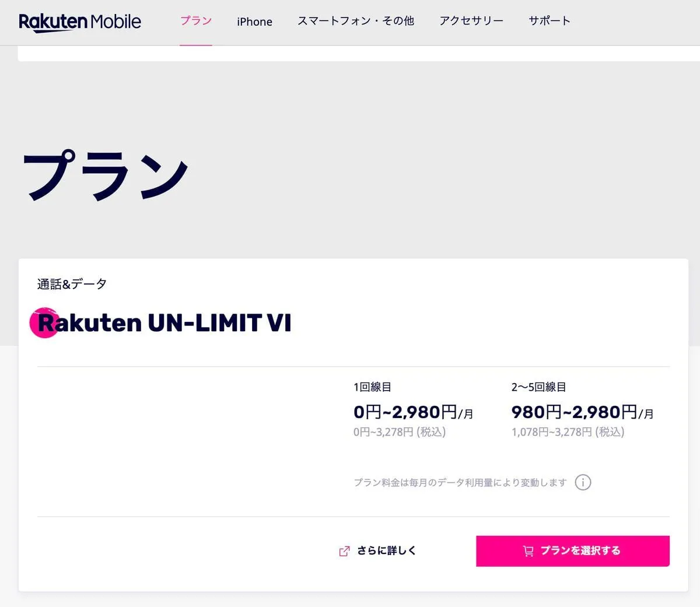Click the プランを選択する button
The image size is (700, 607).
(572, 550)
